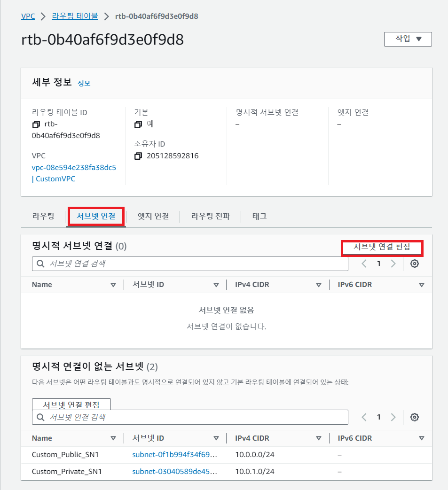Go to next page in subnets without association

(x=393, y=417)
